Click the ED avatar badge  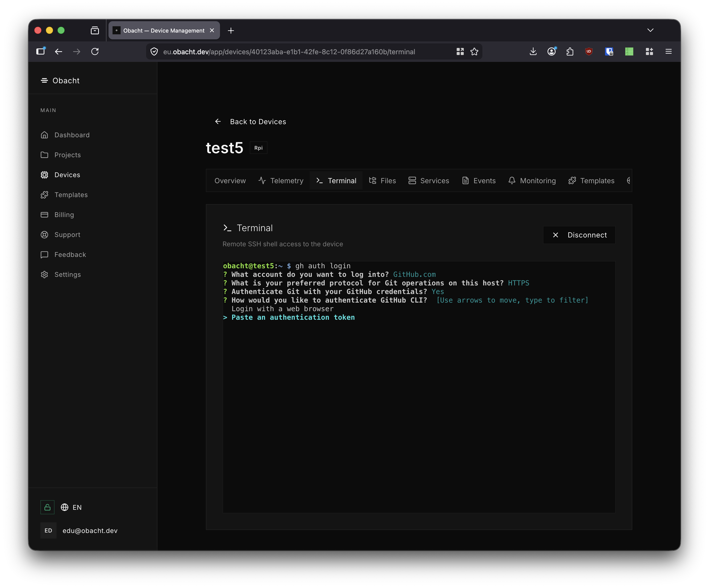[x=48, y=530]
